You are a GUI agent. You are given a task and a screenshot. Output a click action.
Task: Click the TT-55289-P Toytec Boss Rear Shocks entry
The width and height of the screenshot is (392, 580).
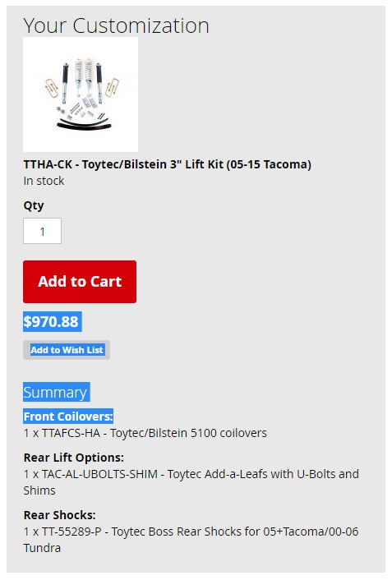point(191,540)
